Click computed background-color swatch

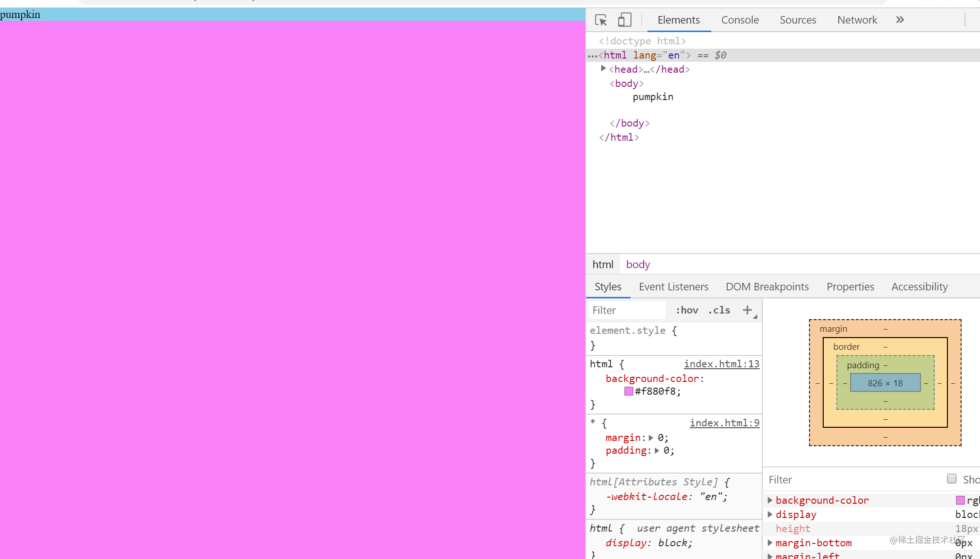[x=960, y=500]
